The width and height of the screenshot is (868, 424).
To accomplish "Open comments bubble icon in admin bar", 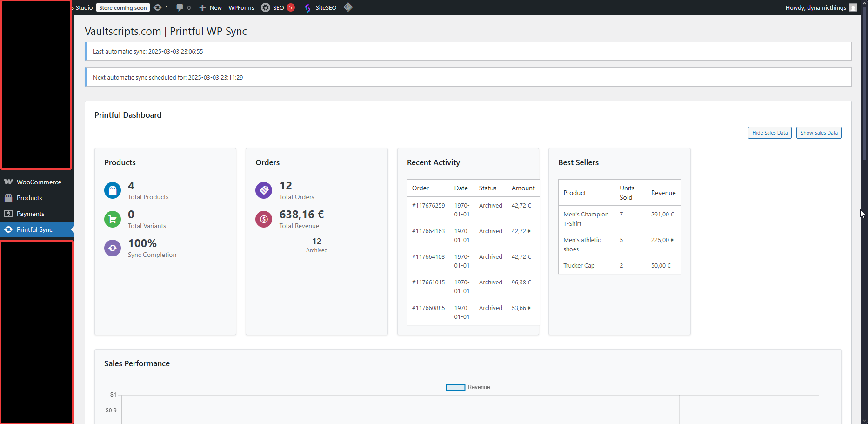I will tap(180, 7).
